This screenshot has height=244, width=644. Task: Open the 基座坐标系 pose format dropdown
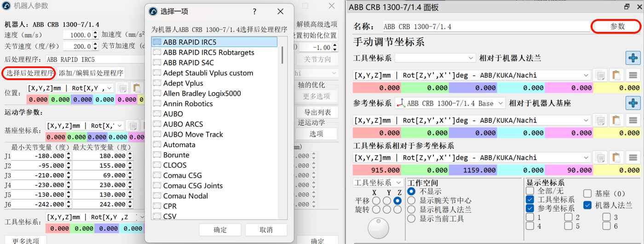[x=85, y=126]
